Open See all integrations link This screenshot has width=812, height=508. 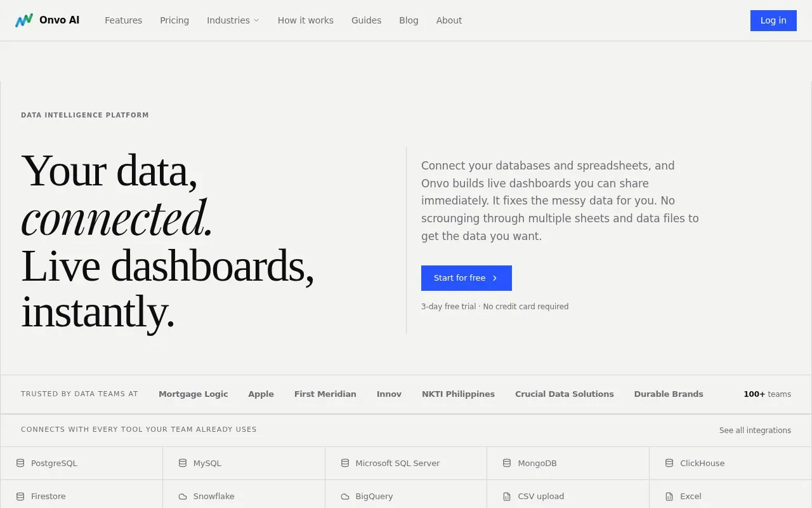755,430
